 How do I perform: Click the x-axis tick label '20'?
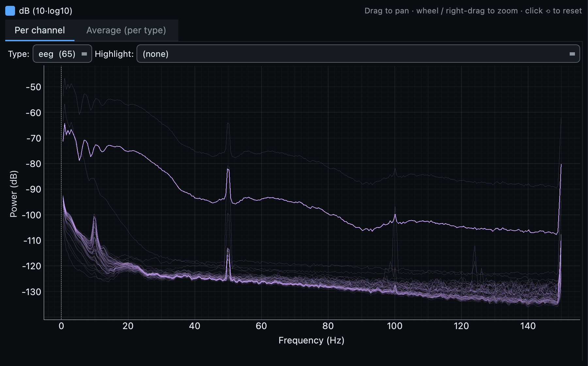128,326
